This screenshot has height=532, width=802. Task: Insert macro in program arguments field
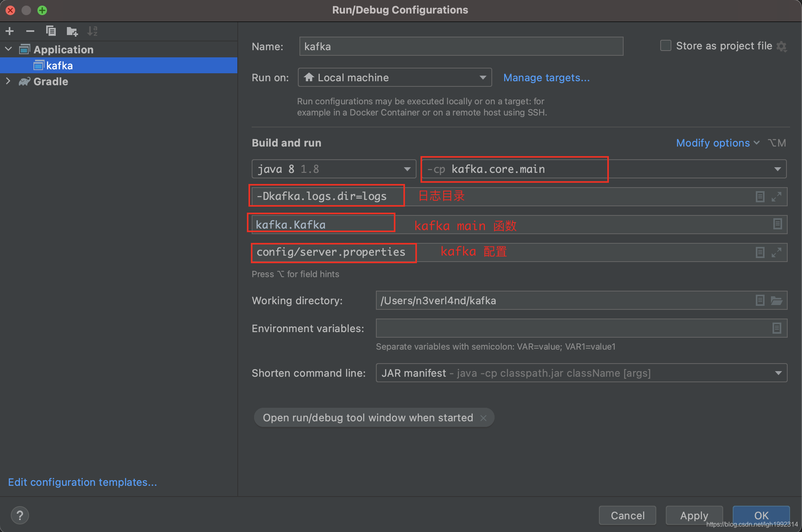(x=760, y=252)
